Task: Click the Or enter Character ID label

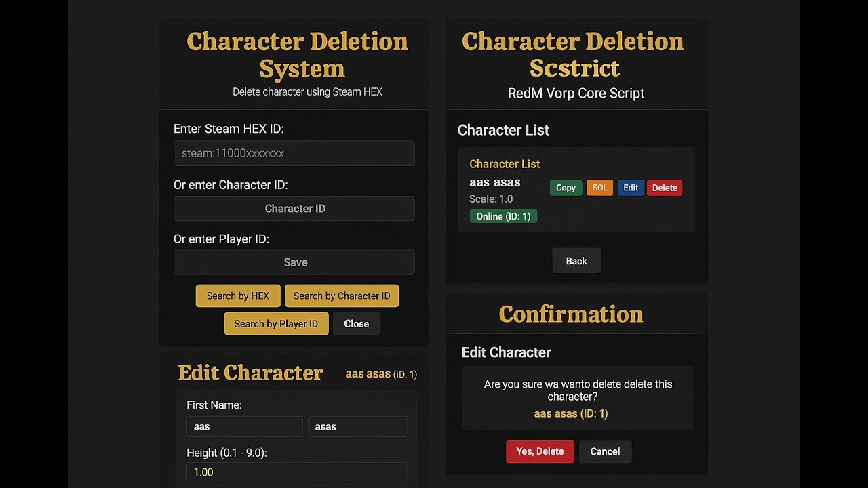Action: 231,185
